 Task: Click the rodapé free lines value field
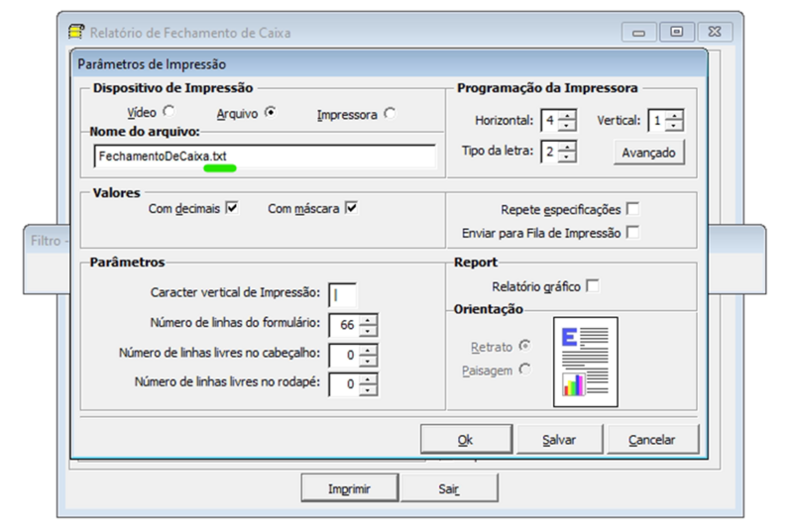click(x=344, y=384)
